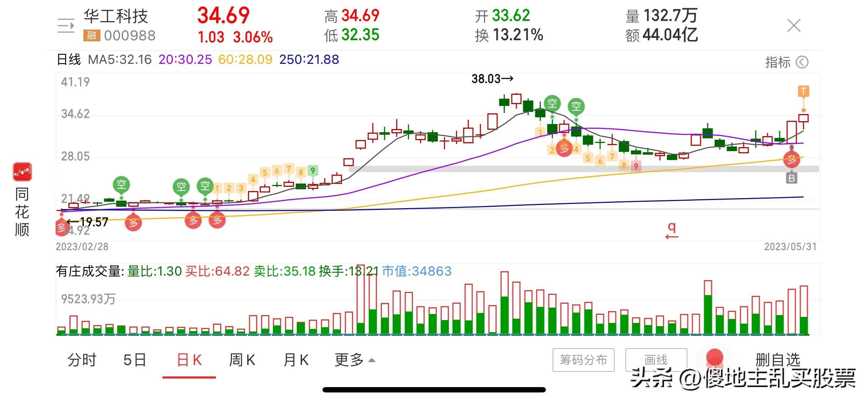Click the orange 60:28.09 MA value
The height and width of the screenshot is (401, 868).
pyautogui.click(x=245, y=60)
